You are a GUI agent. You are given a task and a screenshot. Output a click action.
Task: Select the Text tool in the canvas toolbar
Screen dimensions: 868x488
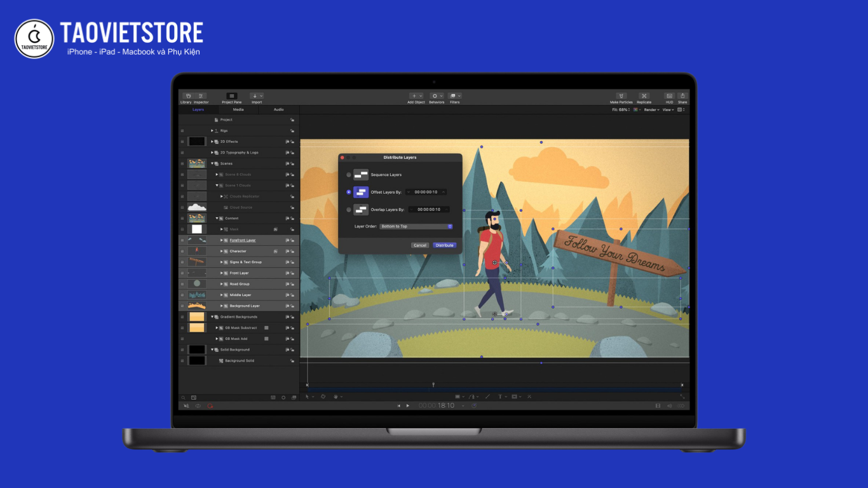tap(501, 396)
